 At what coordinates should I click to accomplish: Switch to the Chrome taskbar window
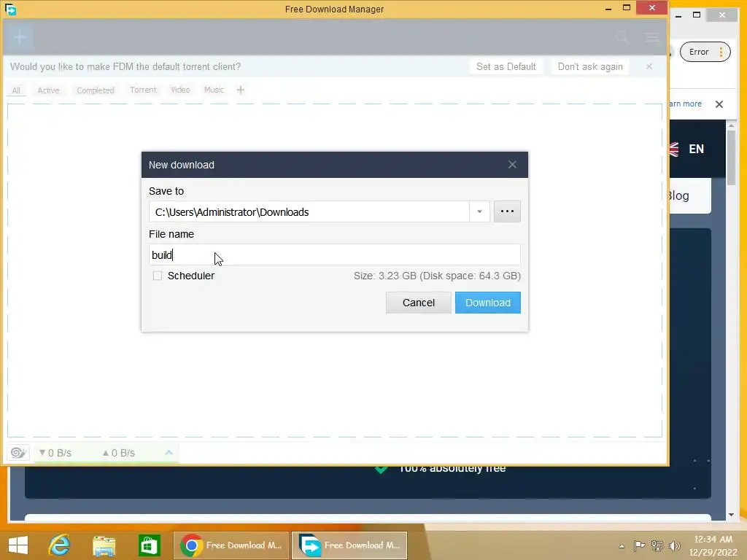pyautogui.click(x=231, y=545)
